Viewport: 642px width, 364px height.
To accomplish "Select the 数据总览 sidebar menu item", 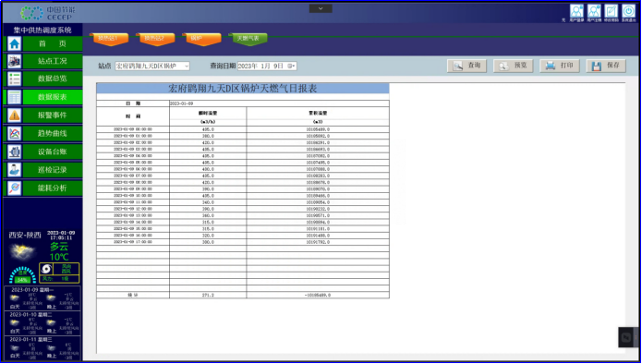I will (x=53, y=79).
